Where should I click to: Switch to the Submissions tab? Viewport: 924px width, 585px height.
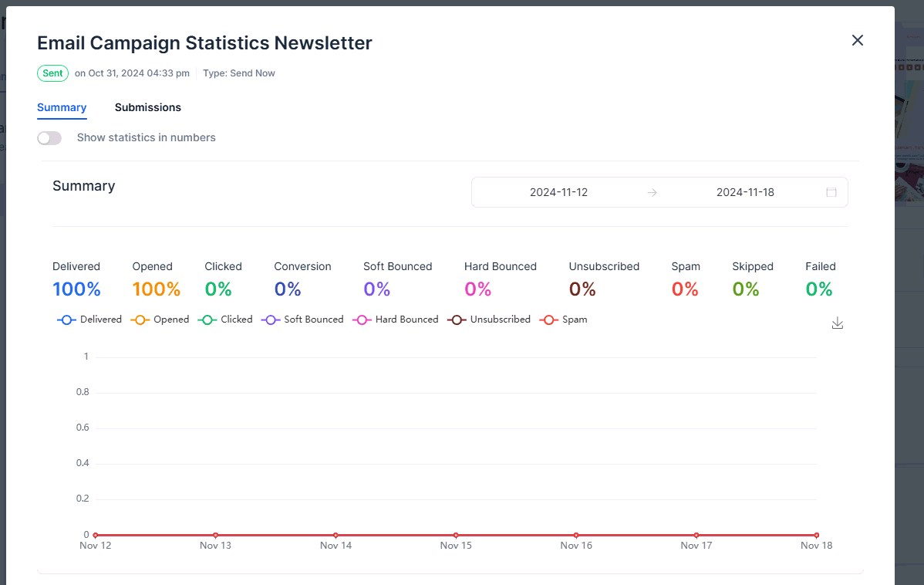147,107
